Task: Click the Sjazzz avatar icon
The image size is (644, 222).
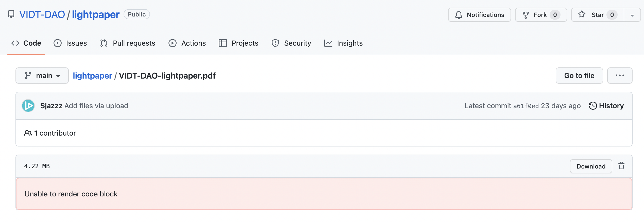Action: tap(28, 106)
